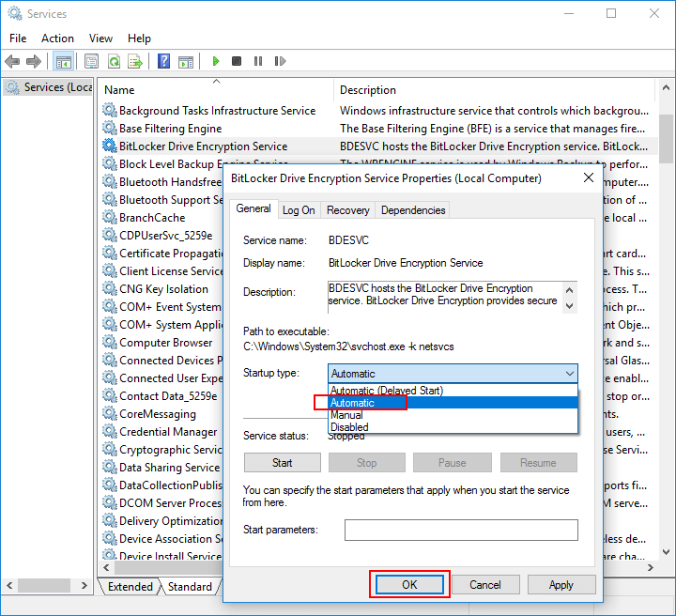Choose Manual startup type option
Screen dimensions: 676x616
point(453,415)
